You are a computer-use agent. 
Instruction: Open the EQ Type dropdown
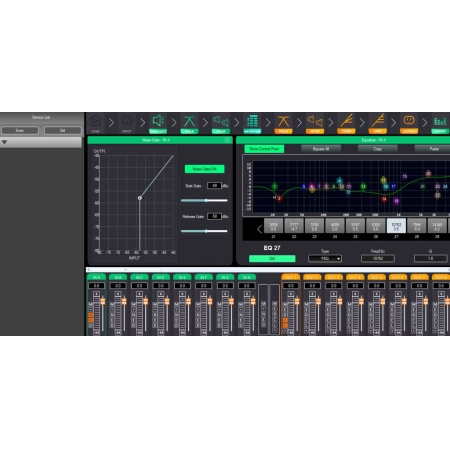pos(325,258)
